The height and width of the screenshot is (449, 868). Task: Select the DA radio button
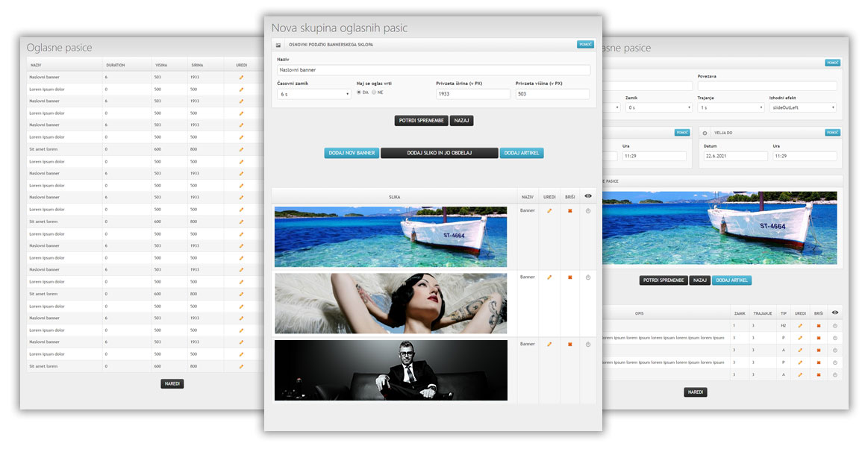(x=359, y=92)
